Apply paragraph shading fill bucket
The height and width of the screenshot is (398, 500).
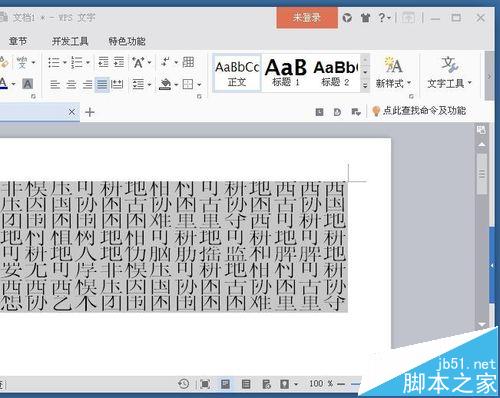click(165, 84)
